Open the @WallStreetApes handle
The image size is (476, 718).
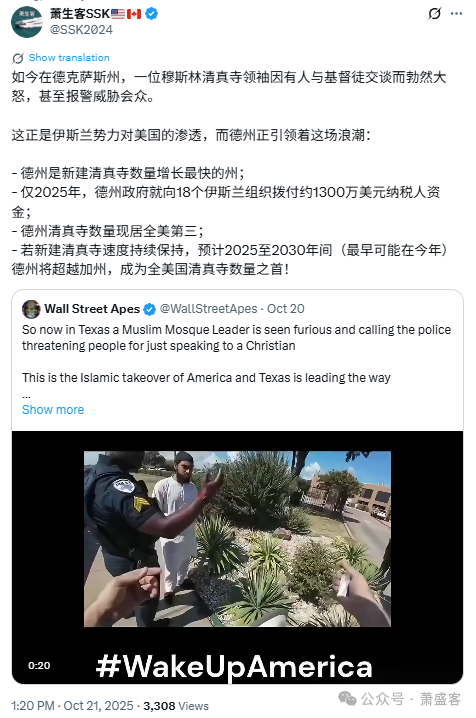[208, 309]
